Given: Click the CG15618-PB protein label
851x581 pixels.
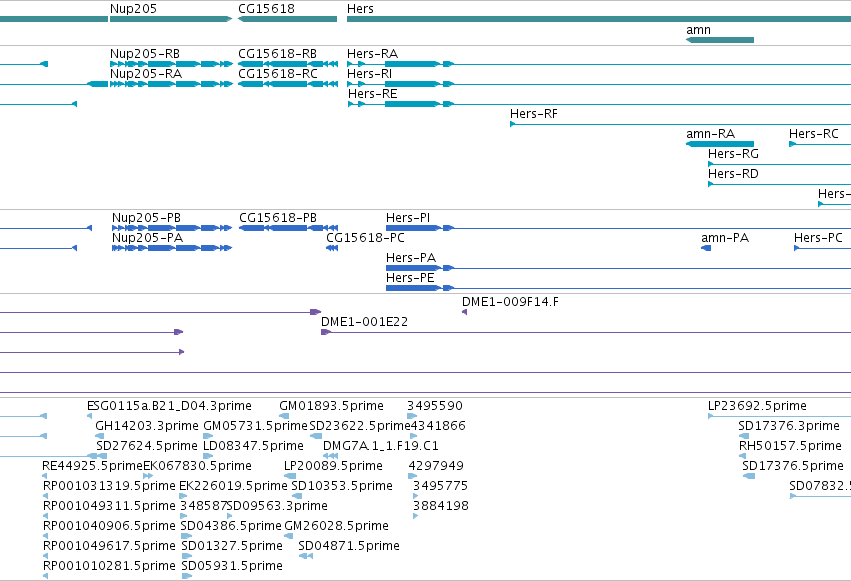Looking at the screenshot, I should (278, 218).
